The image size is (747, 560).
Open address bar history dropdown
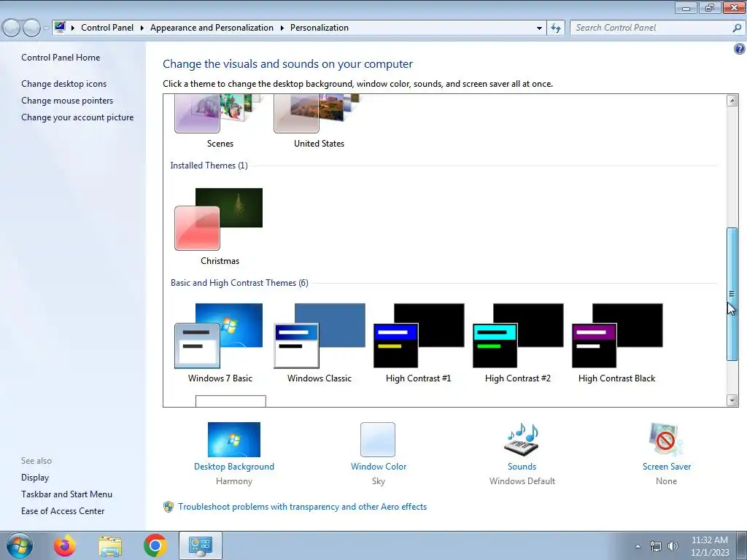coord(539,28)
